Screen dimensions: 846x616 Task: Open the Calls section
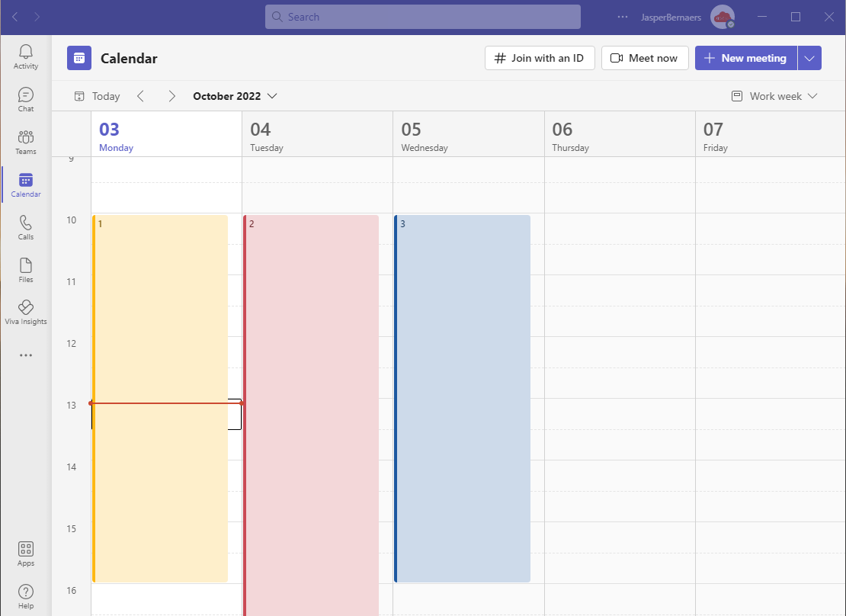26,227
